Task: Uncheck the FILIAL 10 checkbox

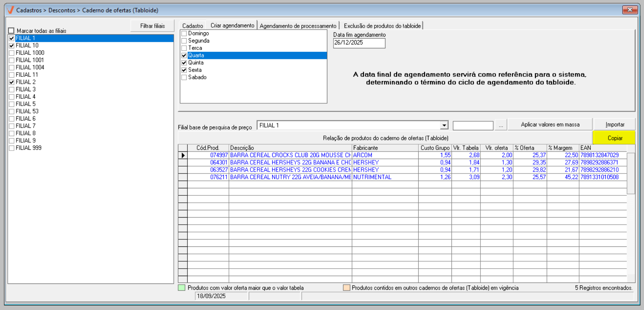Action: pos(12,46)
